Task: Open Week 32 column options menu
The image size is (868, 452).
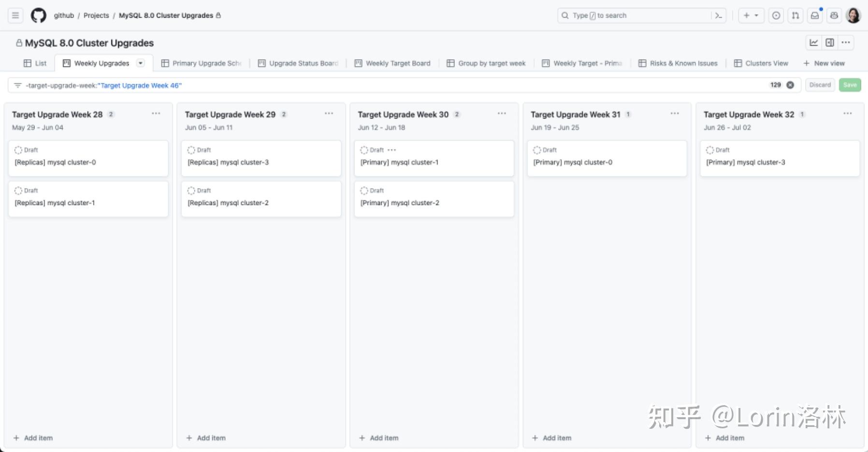Action: click(x=848, y=113)
